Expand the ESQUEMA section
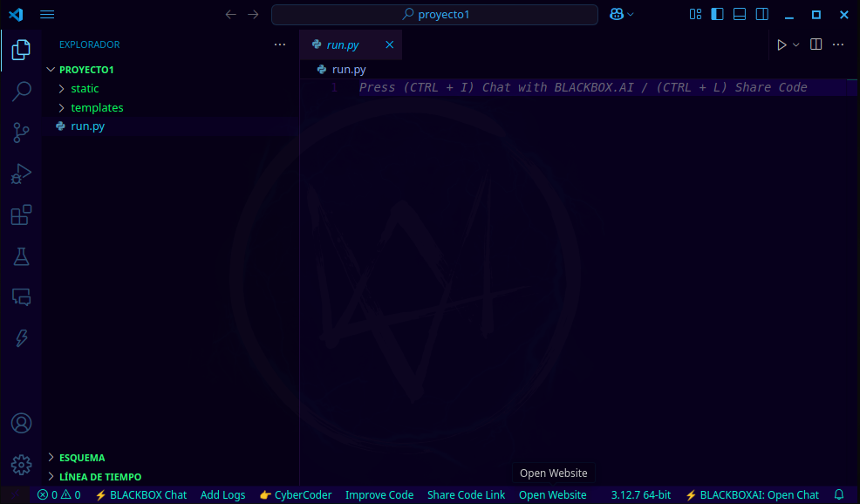 82,458
